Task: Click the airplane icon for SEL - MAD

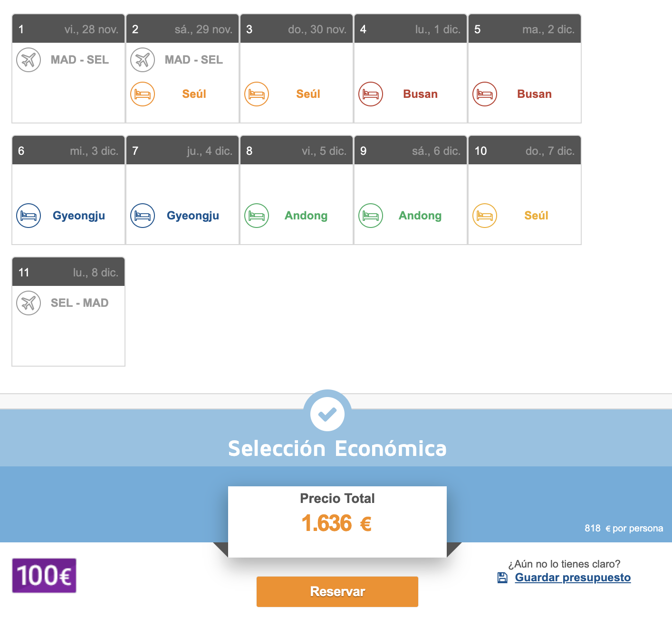Action: pyautogui.click(x=29, y=303)
